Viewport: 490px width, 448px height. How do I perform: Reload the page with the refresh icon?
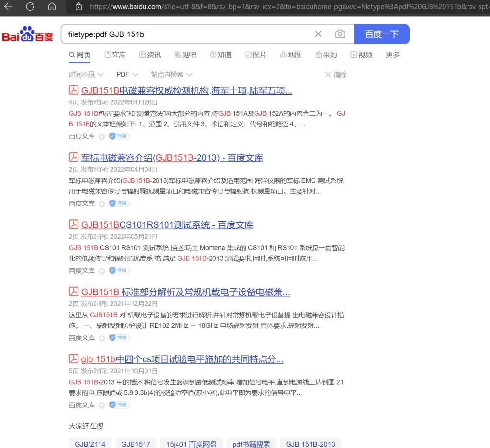[x=30, y=6]
